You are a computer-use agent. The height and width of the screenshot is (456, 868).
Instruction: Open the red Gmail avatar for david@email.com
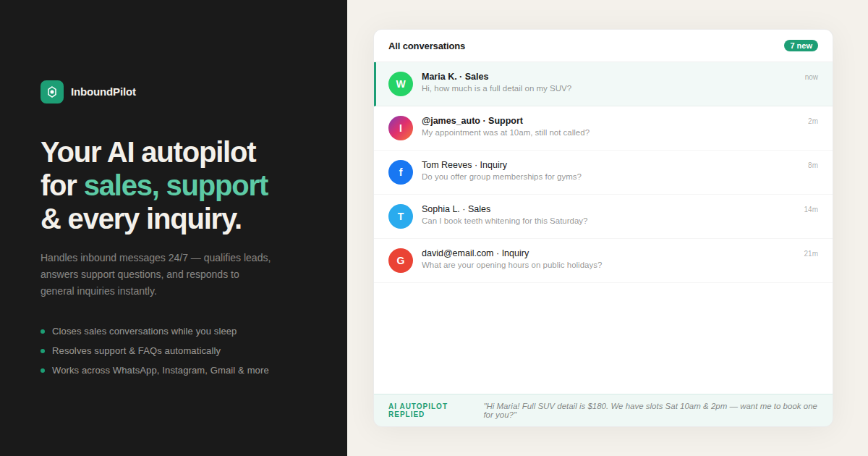[401, 261]
